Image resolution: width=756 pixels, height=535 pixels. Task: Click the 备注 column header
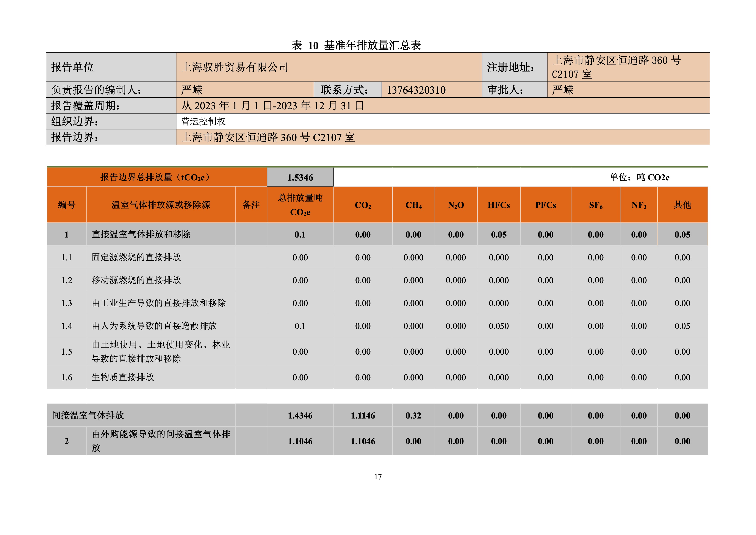tap(251, 205)
